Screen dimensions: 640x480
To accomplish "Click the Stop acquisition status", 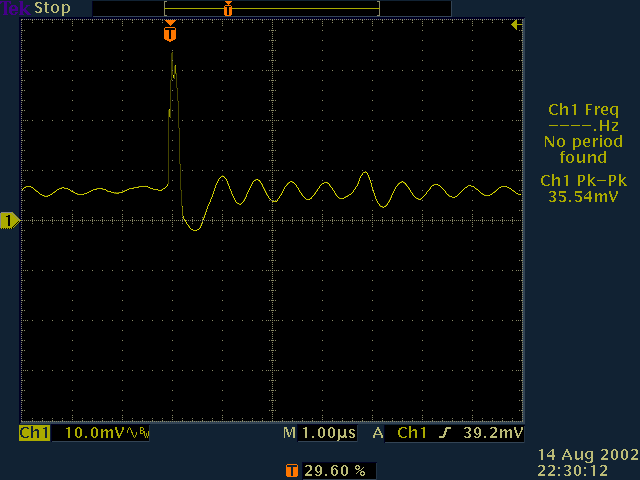I will coord(53,8).
